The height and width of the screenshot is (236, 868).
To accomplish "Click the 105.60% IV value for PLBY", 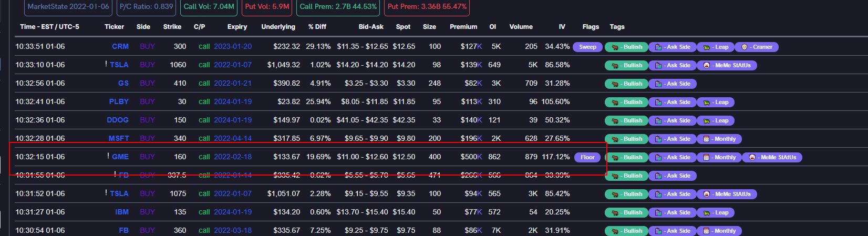I will [x=555, y=101].
